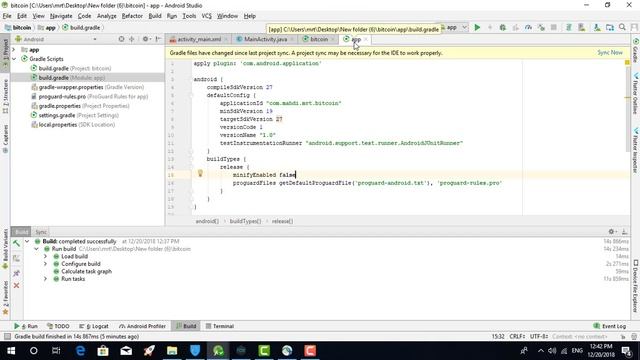Screen dimensions: 640x360
Task: Open the Terminal tool window
Action: tap(220, 326)
